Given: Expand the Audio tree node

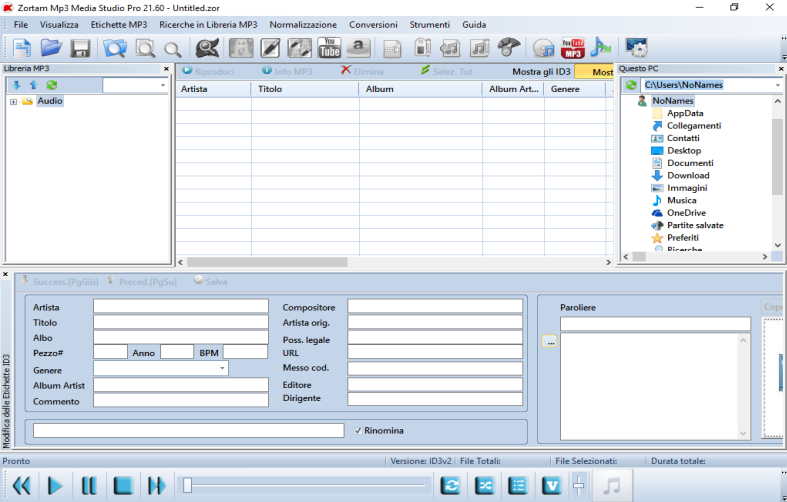Looking at the screenshot, I should pyautogui.click(x=13, y=102).
